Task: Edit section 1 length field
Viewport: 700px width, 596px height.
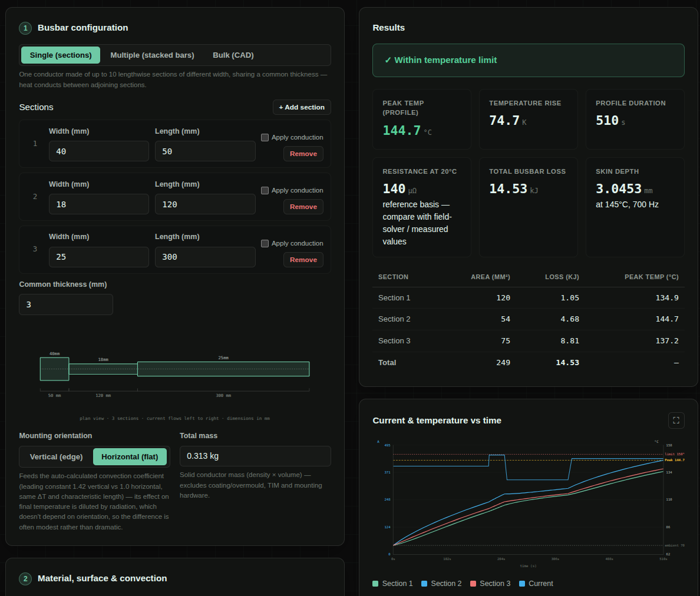Action: pyautogui.click(x=205, y=151)
